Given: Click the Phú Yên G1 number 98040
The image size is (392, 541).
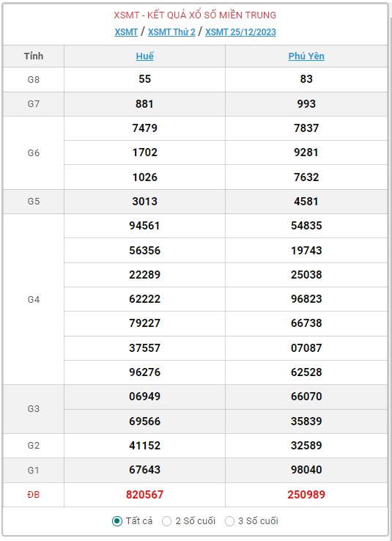Looking at the screenshot, I should click(x=306, y=470).
